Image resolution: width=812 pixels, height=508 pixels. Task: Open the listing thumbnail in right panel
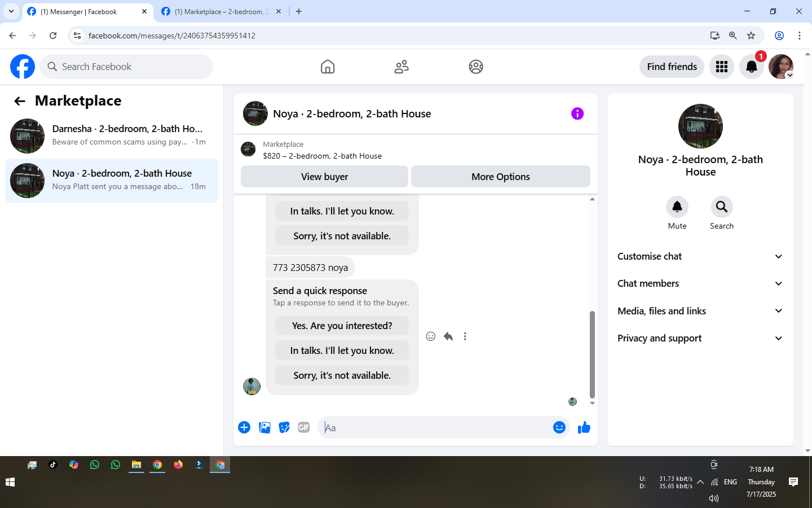[700, 126]
